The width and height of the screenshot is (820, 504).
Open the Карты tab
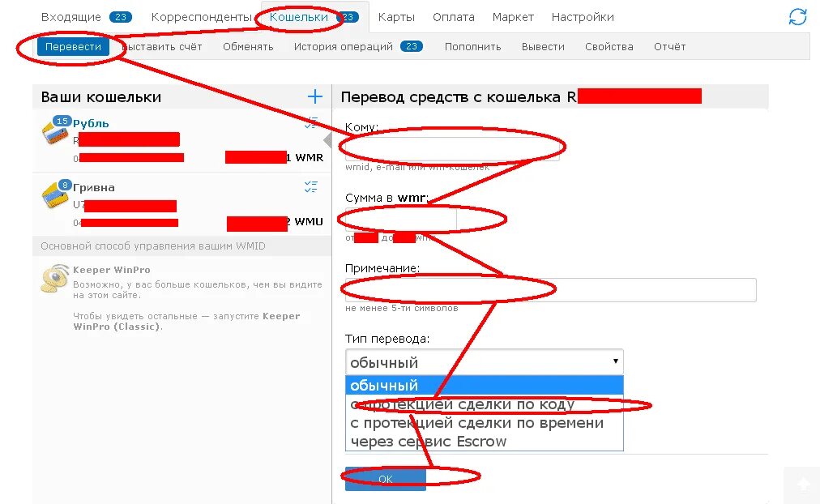point(396,17)
